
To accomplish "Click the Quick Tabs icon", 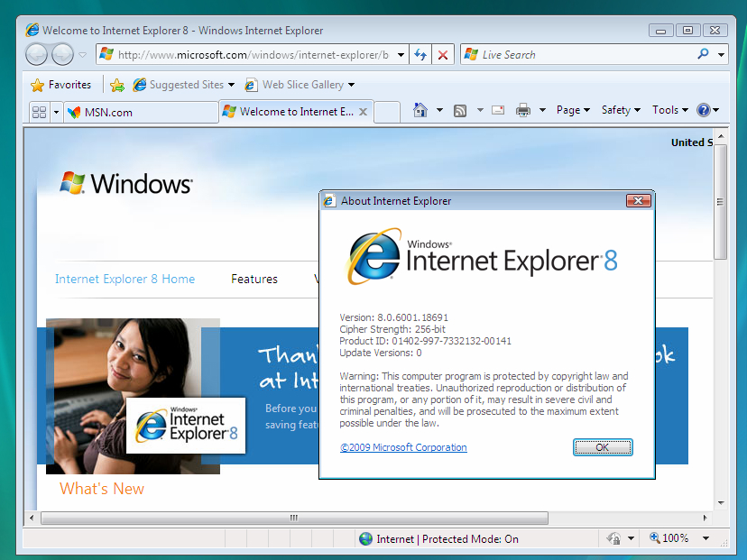I will [39, 112].
